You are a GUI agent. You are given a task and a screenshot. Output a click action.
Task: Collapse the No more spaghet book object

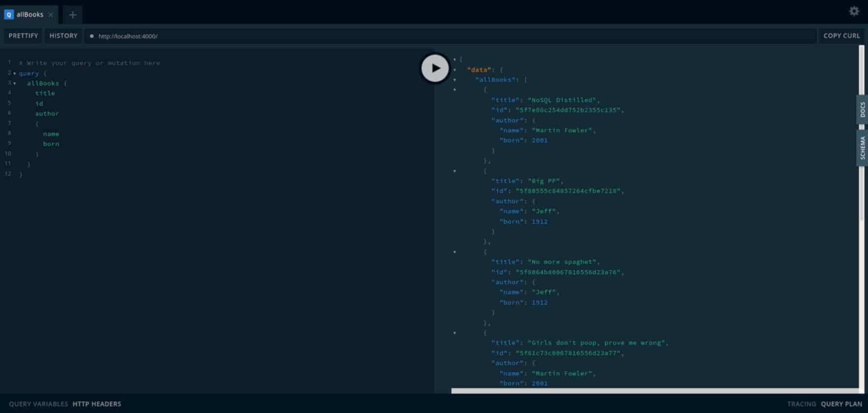(455, 252)
